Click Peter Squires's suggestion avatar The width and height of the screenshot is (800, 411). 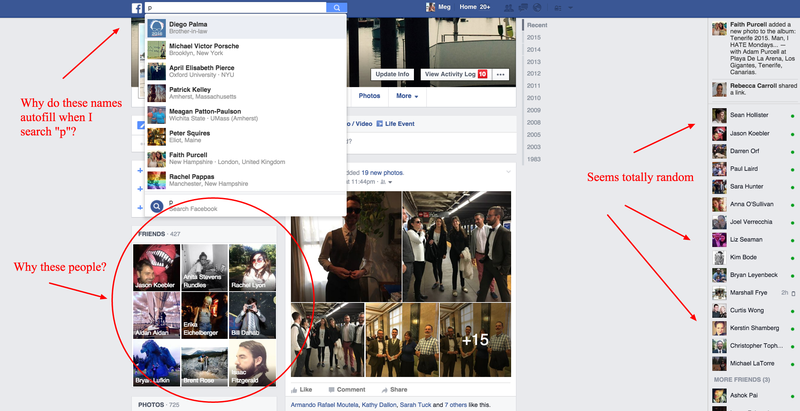pos(157,137)
